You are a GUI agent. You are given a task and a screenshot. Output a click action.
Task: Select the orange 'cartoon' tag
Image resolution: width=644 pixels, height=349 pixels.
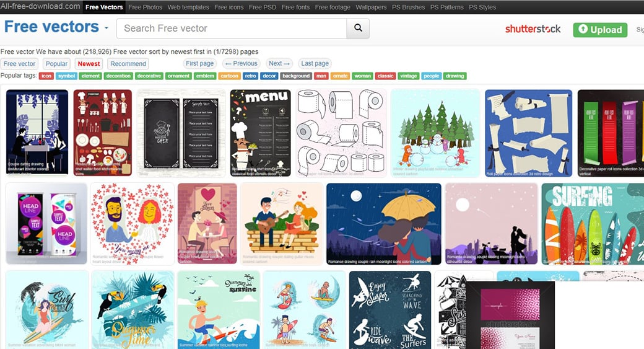pos(229,76)
